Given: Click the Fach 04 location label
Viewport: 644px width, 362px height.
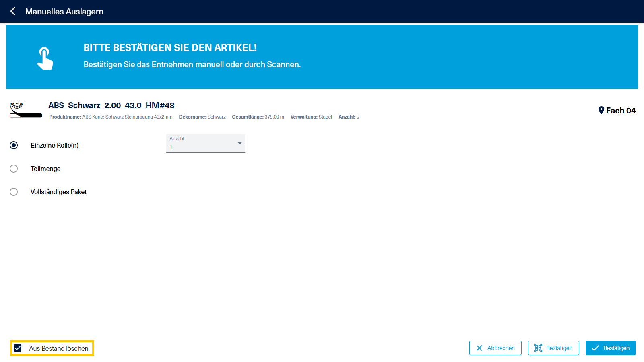Looking at the screenshot, I should pos(621,111).
